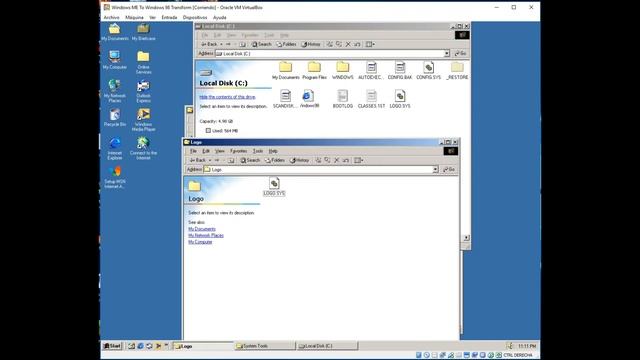Click Search button in Local Disk toolbar
Viewport: 640px width, 360px height.
[x=262, y=44]
